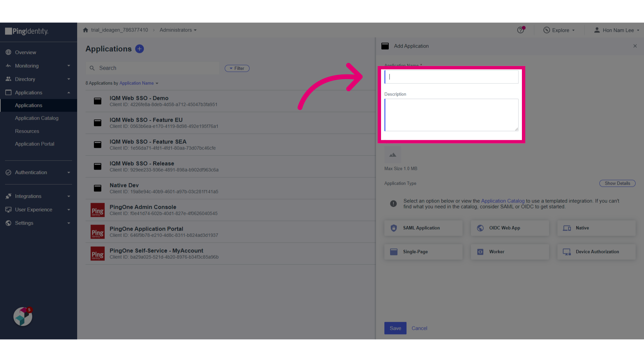This screenshot has width=644, height=362.
Task: Close the Add Application panel
Action: coord(635,46)
